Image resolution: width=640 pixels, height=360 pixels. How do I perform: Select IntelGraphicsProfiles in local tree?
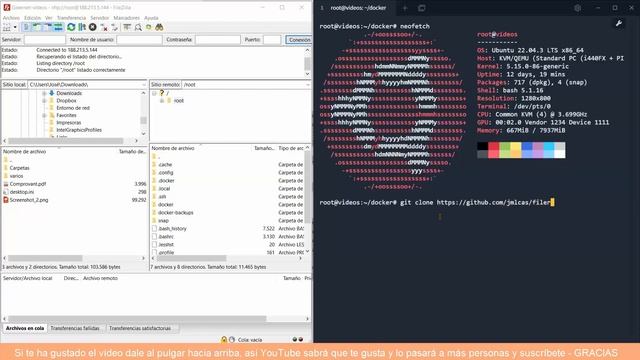pyautogui.click(x=79, y=130)
